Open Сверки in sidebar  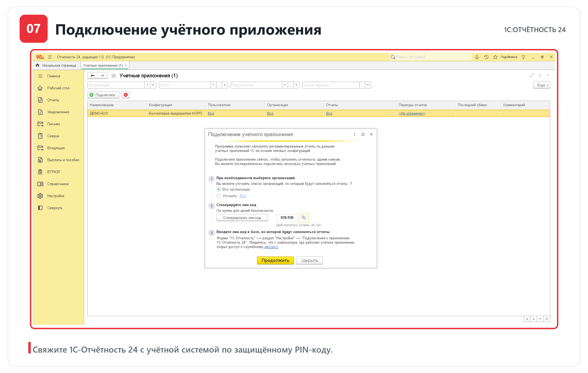tap(58, 136)
